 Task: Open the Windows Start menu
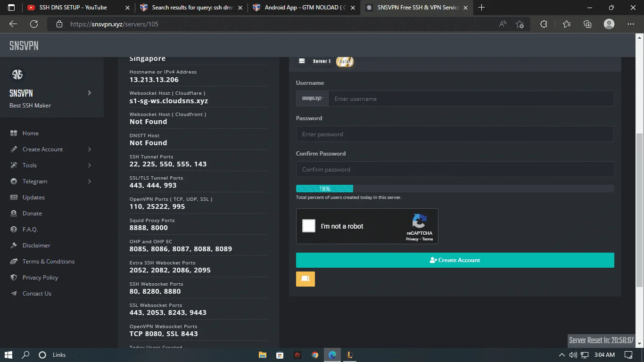pos(8,355)
